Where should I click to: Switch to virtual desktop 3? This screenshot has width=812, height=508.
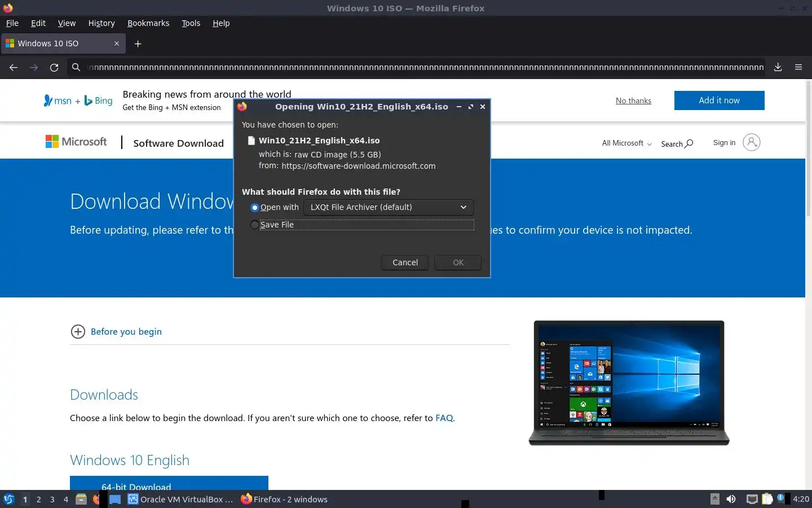click(52, 499)
